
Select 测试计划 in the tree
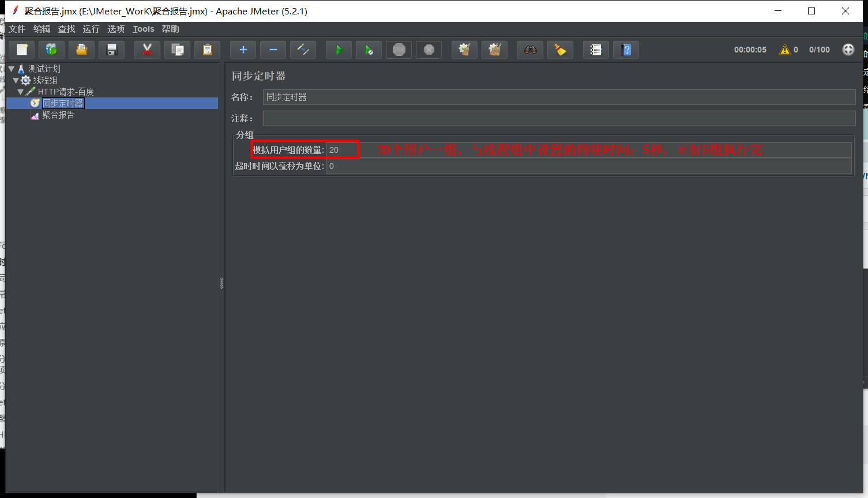(x=44, y=69)
